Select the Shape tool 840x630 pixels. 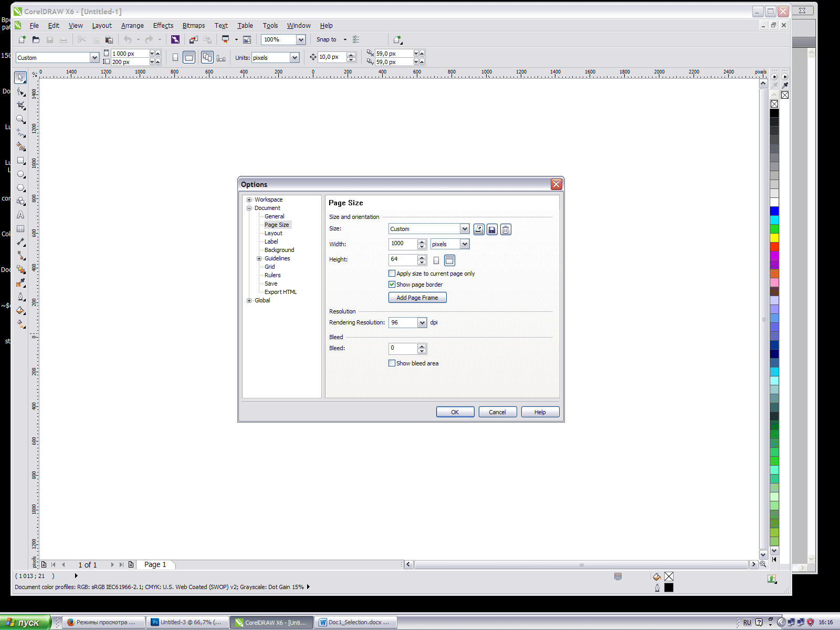(x=20, y=92)
